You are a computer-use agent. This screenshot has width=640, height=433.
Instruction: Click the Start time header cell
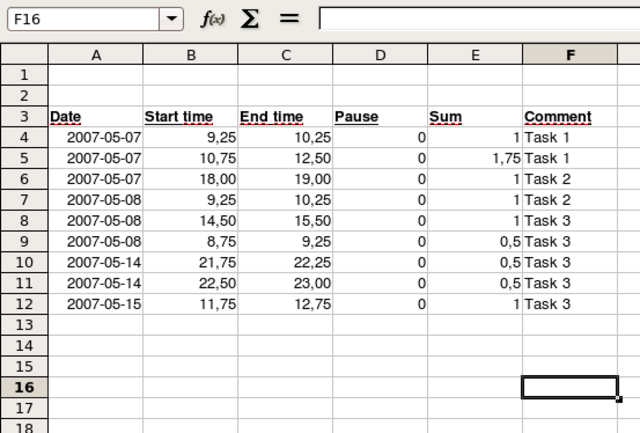click(x=191, y=117)
